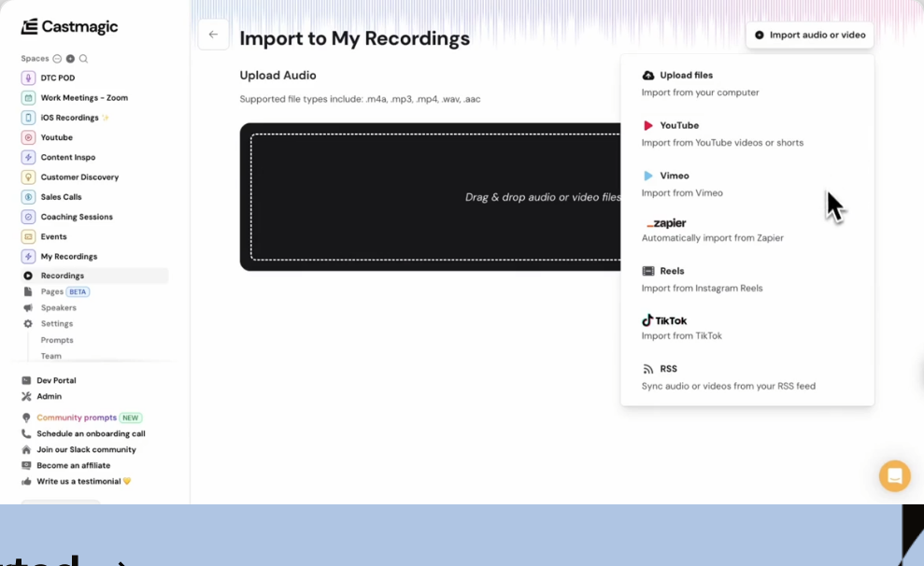Click the Work Meetings - Zoom label

click(x=84, y=98)
